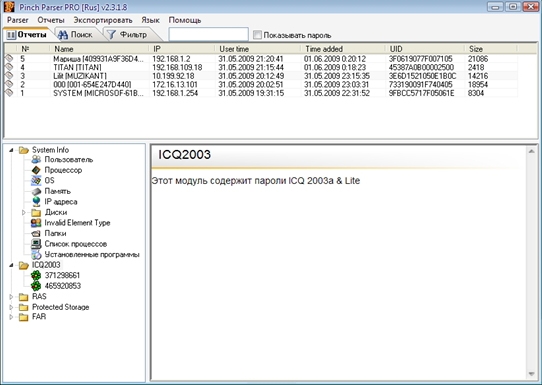Viewport: 542px width, 385px height.
Task: Open the Отчеты menu
Action: tap(51, 20)
